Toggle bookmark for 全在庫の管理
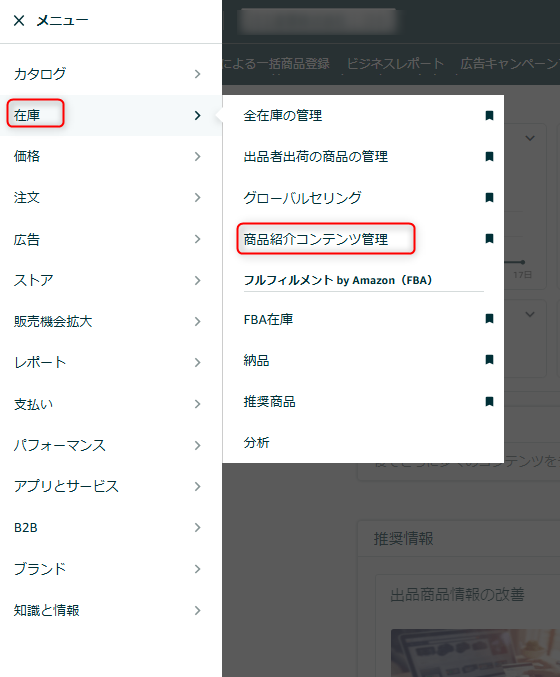This screenshot has height=677, width=560. click(489, 115)
